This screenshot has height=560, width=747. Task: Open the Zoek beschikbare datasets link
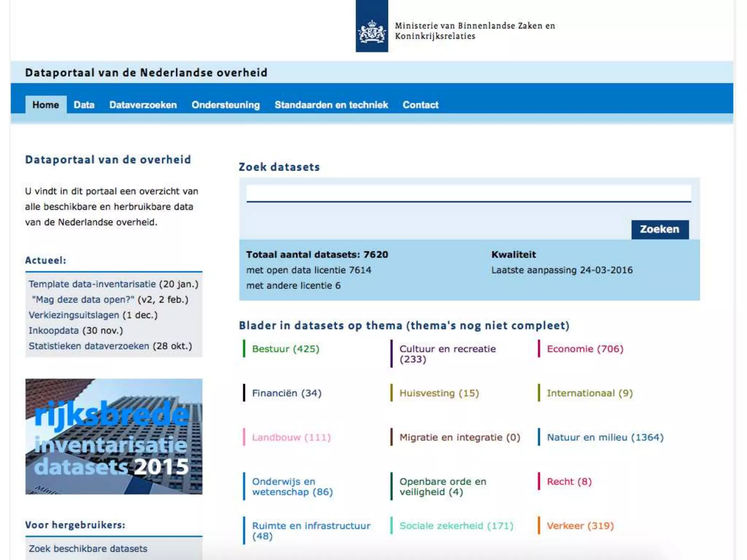point(88,549)
